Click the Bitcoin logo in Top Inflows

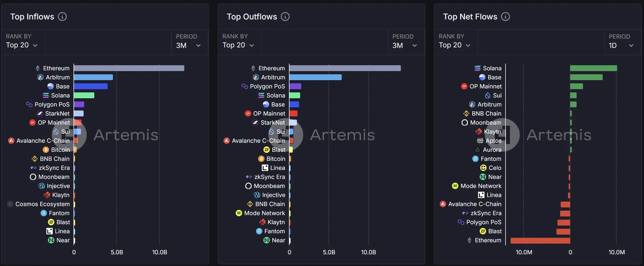point(46,150)
